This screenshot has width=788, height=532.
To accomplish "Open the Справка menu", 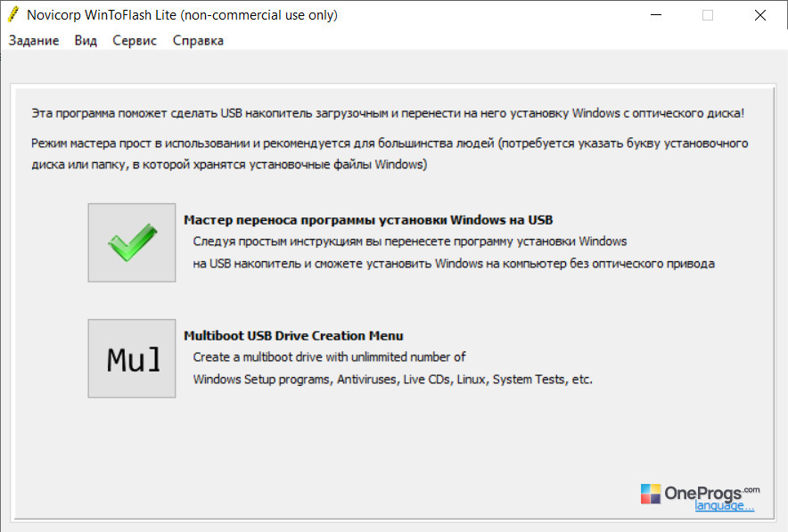I will [x=198, y=41].
